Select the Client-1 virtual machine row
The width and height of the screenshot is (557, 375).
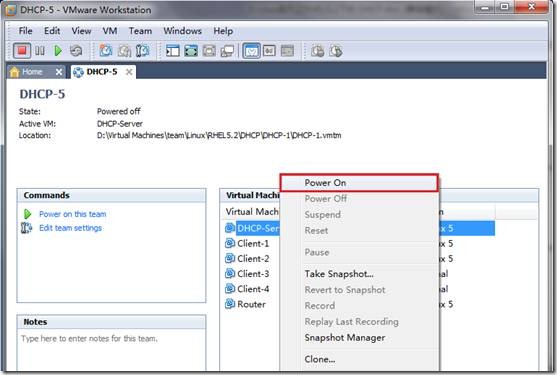[x=253, y=243]
